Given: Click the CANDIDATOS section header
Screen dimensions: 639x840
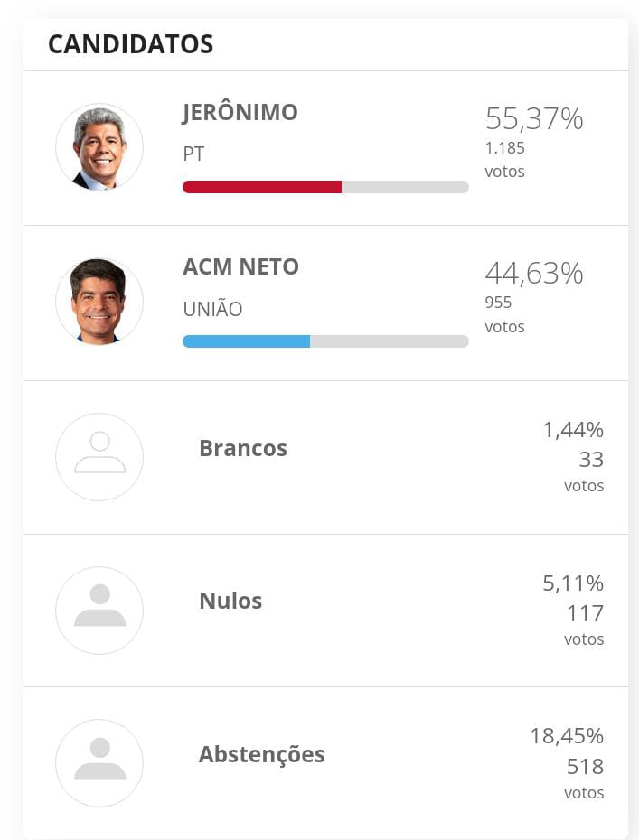Looking at the screenshot, I should point(131,44).
